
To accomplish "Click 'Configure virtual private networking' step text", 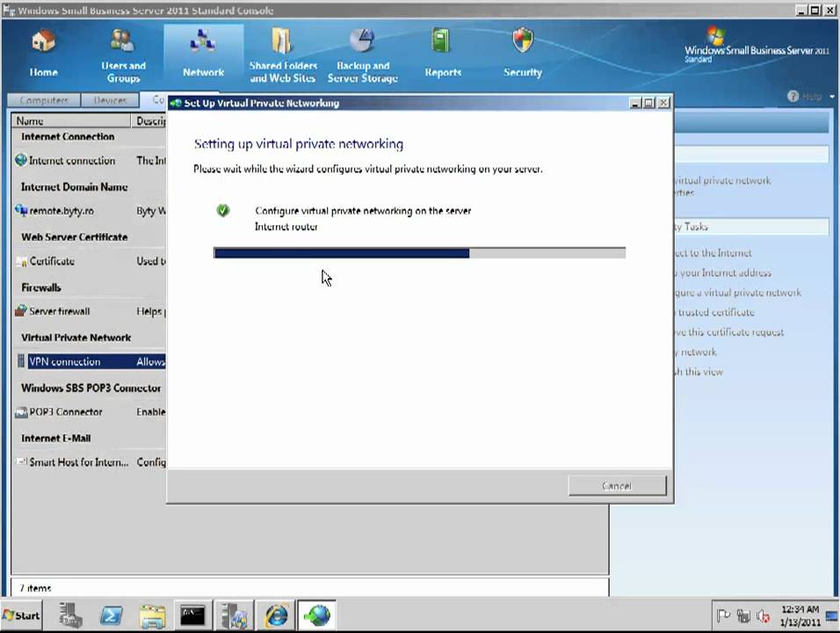I will pos(363,211).
